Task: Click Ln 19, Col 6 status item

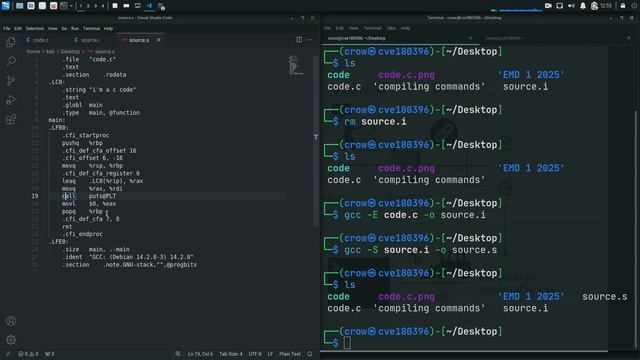Action: [x=200, y=354]
